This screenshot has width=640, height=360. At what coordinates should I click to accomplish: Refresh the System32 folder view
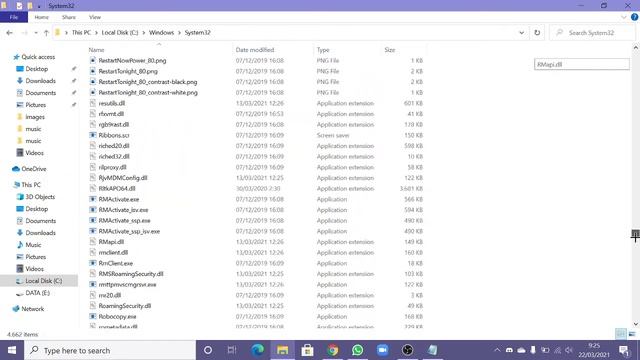tap(537, 33)
